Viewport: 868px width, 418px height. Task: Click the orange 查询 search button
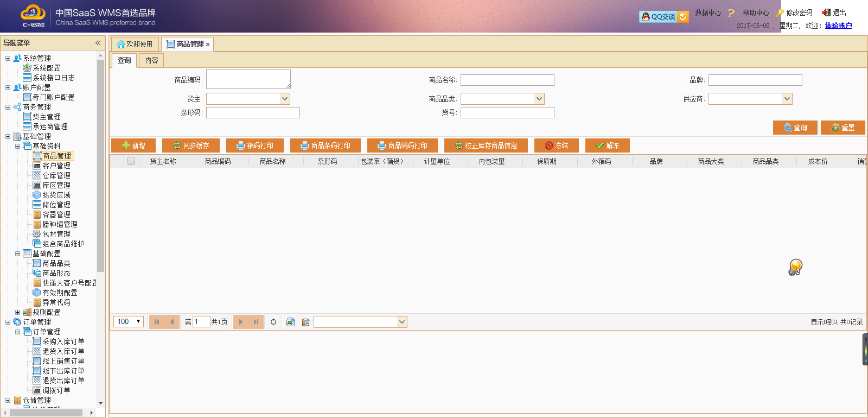[x=795, y=128]
